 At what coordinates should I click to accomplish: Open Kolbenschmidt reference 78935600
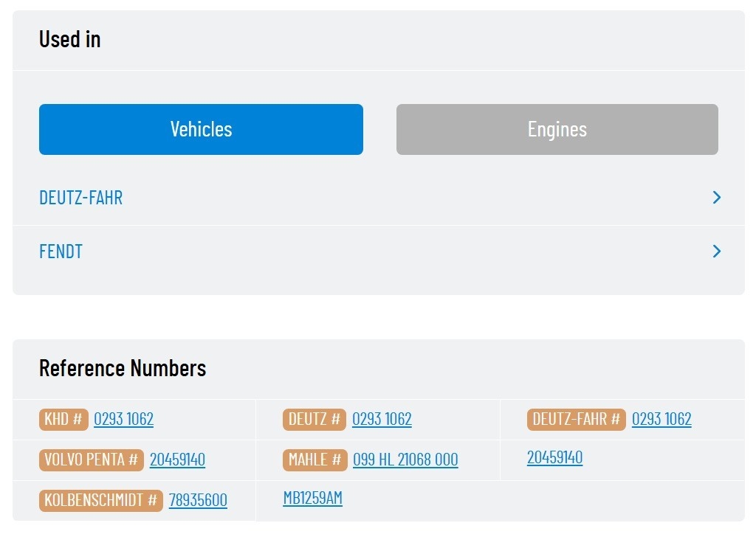(198, 500)
